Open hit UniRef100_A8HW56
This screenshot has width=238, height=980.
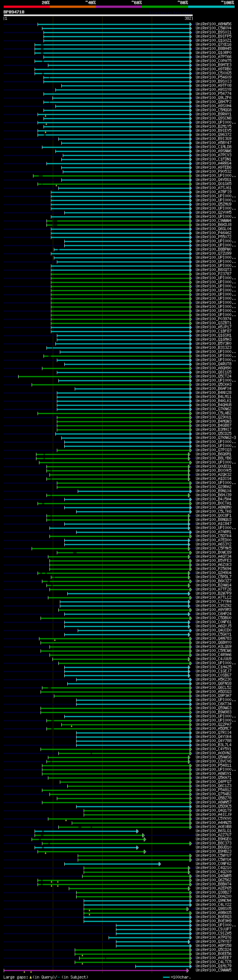click(213, 24)
